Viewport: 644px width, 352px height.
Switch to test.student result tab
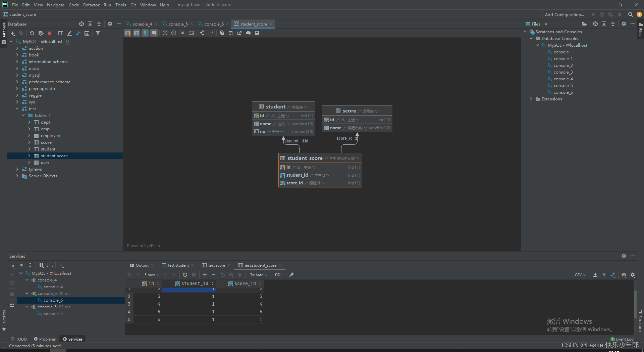[x=178, y=265]
